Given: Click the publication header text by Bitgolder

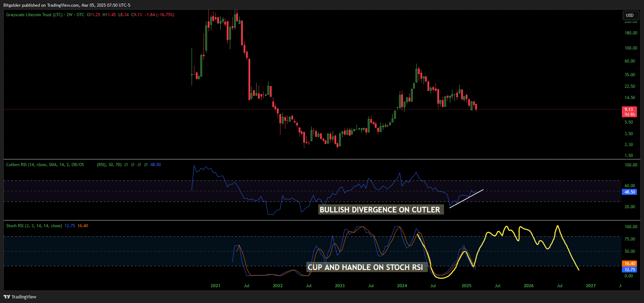Looking at the screenshot, I should pos(67,5).
